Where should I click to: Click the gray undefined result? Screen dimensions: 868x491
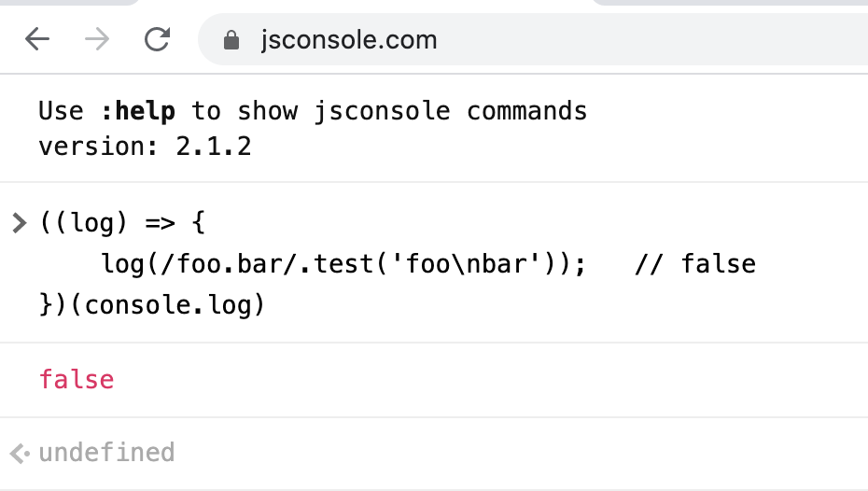(106, 453)
